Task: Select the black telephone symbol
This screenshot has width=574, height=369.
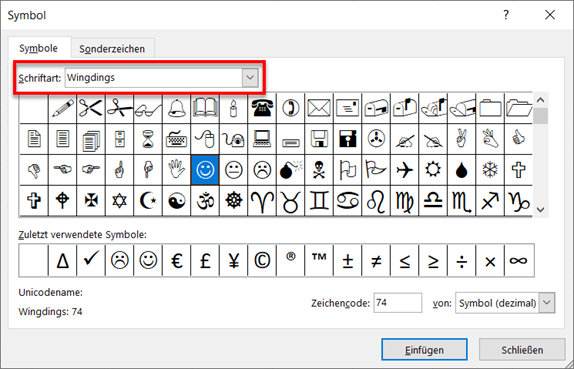Action: tap(262, 108)
